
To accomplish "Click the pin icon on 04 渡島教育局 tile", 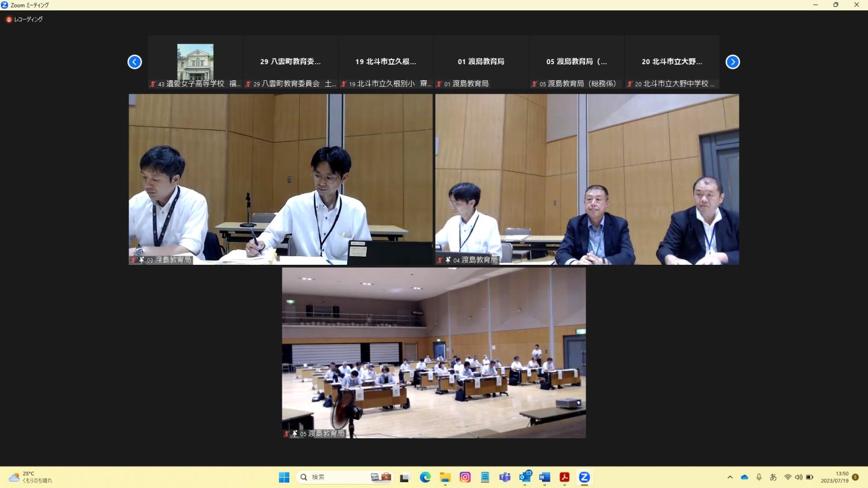I will [448, 260].
